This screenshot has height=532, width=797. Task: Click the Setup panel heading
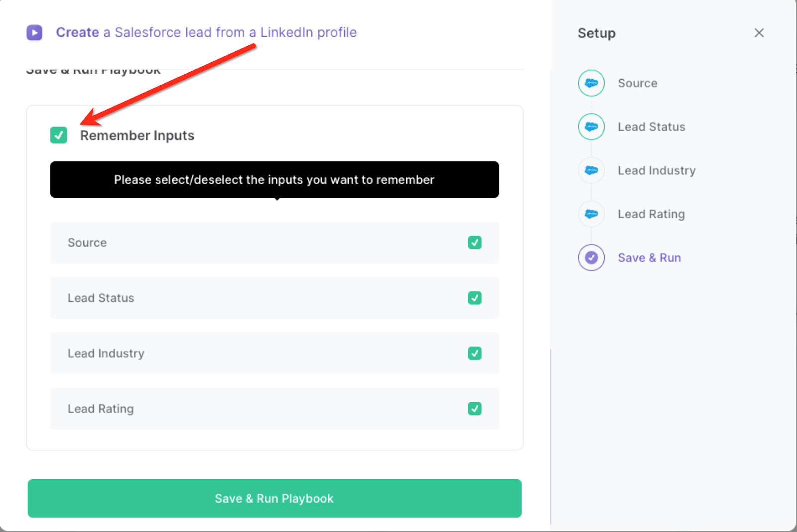(597, 33)
